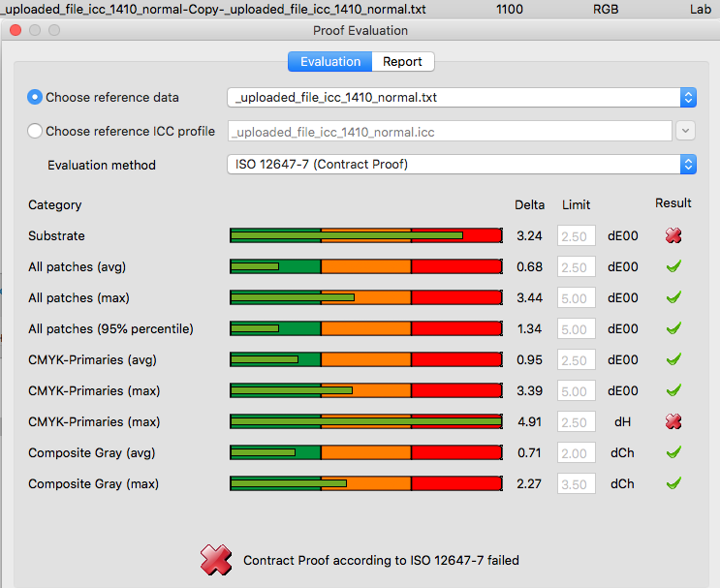Click the Contract Proof failed message text

coord(381,561)
